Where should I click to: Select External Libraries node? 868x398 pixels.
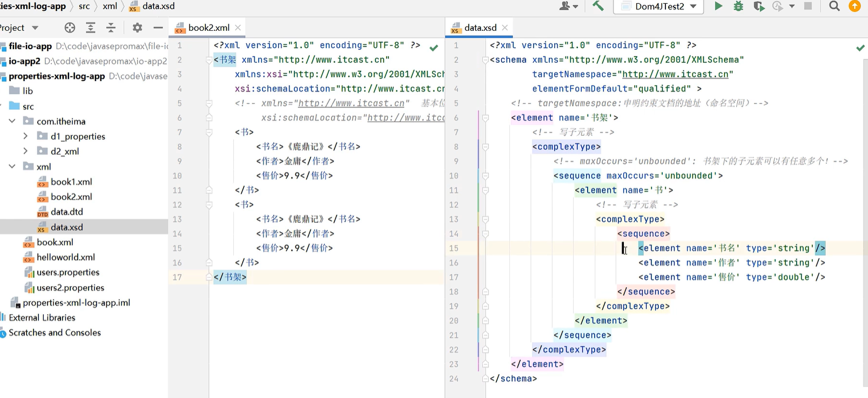pyautogui.click(x=42, y=317)
